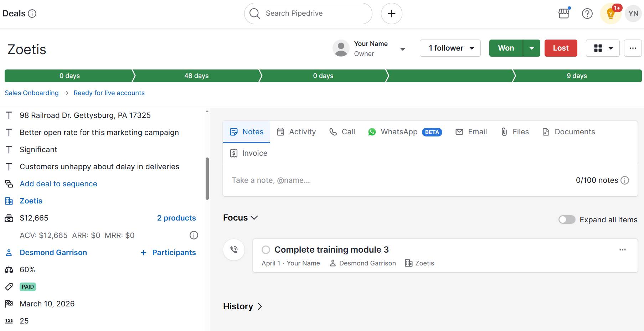Open the Marketplace icon
Screen dimensions: 644x331
tap(564, 14)
